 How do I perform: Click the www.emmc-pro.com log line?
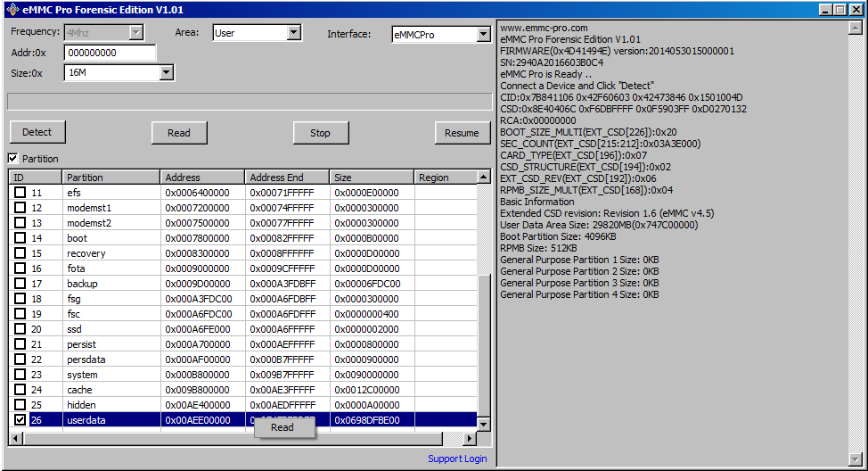tap(545, 28)
